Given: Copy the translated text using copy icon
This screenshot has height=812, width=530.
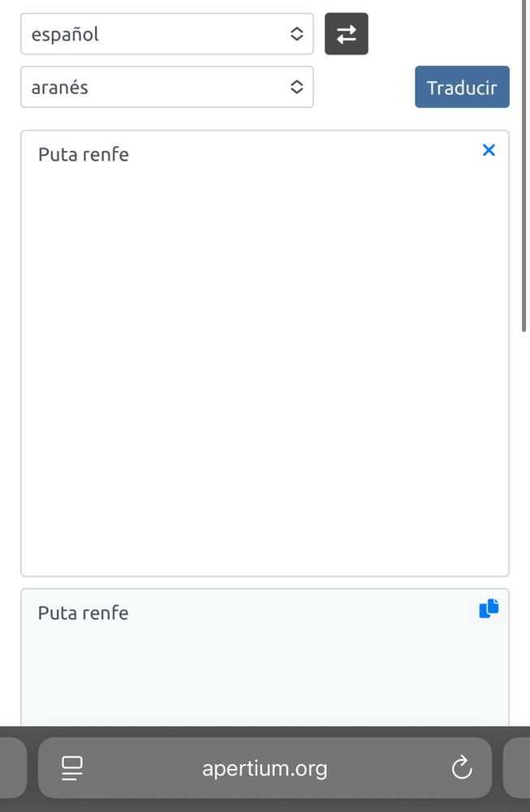Looking at the screenshot, I should coord(488,608).
